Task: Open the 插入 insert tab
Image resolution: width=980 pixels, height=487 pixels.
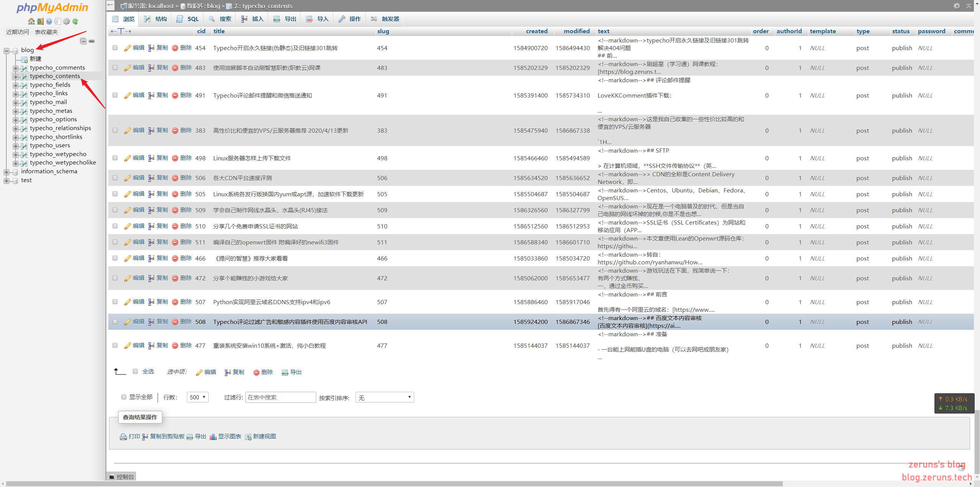Action: 252,19
